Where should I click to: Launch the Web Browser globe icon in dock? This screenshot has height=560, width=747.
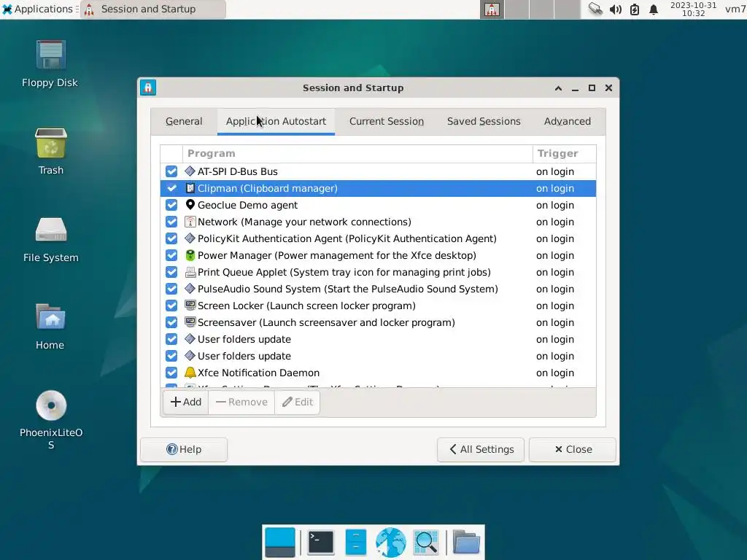click(x=391, y=542)
